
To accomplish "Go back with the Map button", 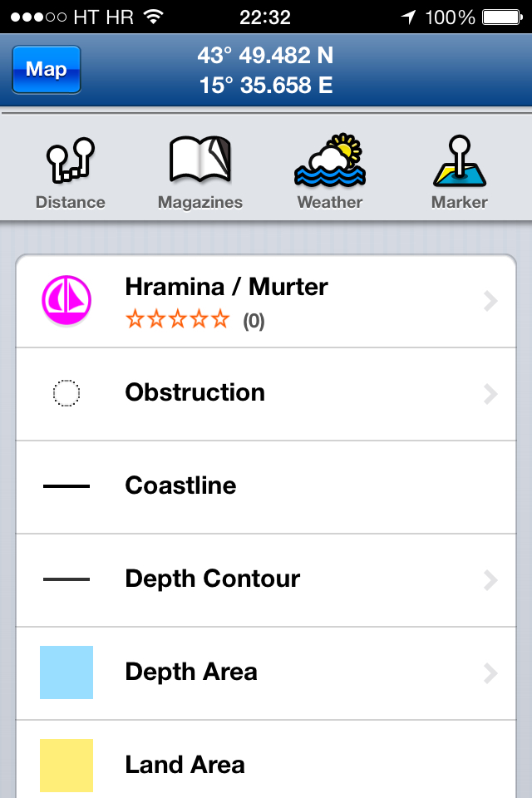I will [47, 69].
